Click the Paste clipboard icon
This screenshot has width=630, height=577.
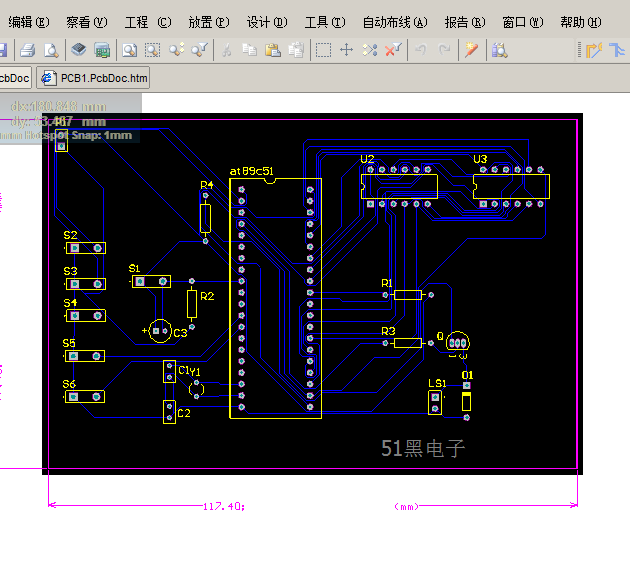point(273,50)
